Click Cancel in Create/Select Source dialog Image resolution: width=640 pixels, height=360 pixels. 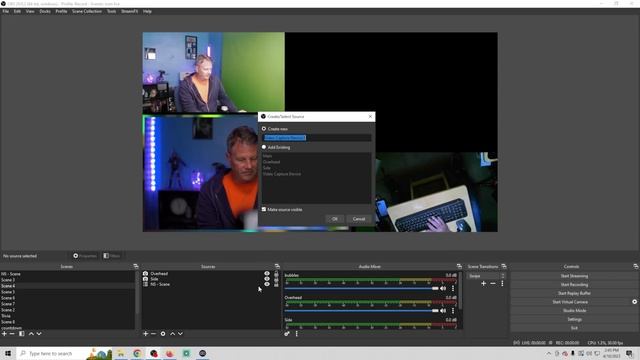pyautogui.click(x=359, y=219)
